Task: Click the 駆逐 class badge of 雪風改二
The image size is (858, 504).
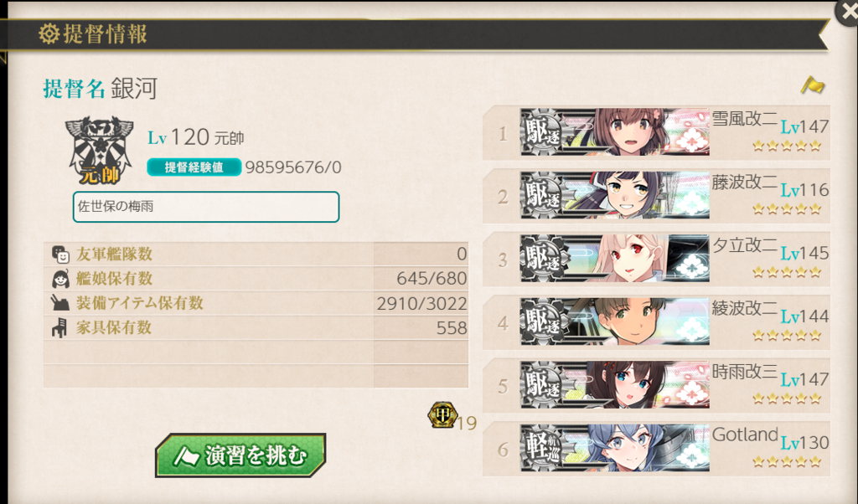Action: (542, 131)
